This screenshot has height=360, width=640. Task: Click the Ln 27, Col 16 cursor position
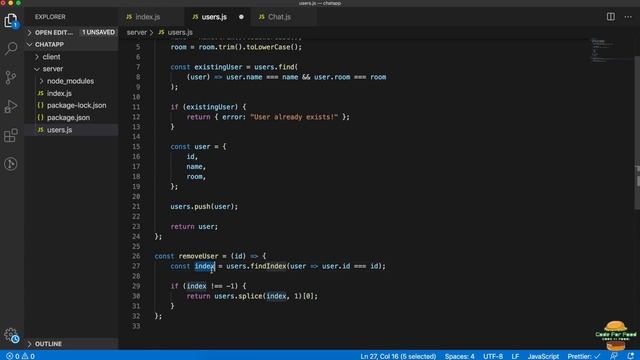point(398,356)
